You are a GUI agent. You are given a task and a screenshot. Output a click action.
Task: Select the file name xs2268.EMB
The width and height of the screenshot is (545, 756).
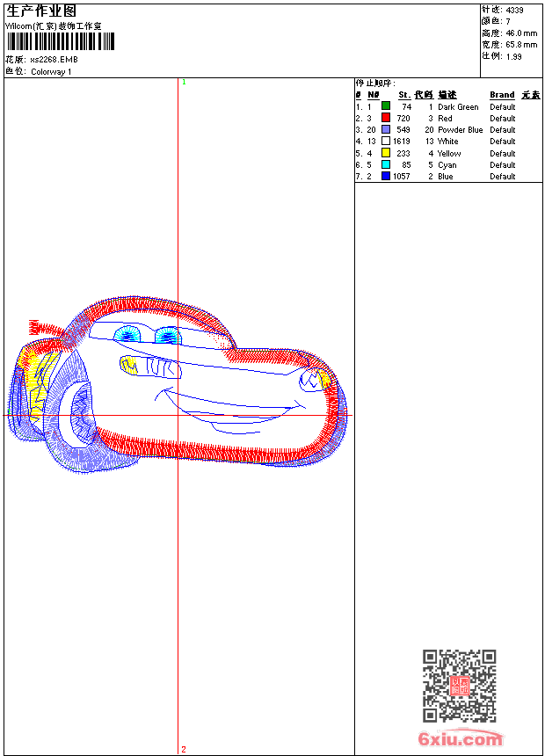coord(54,60)
